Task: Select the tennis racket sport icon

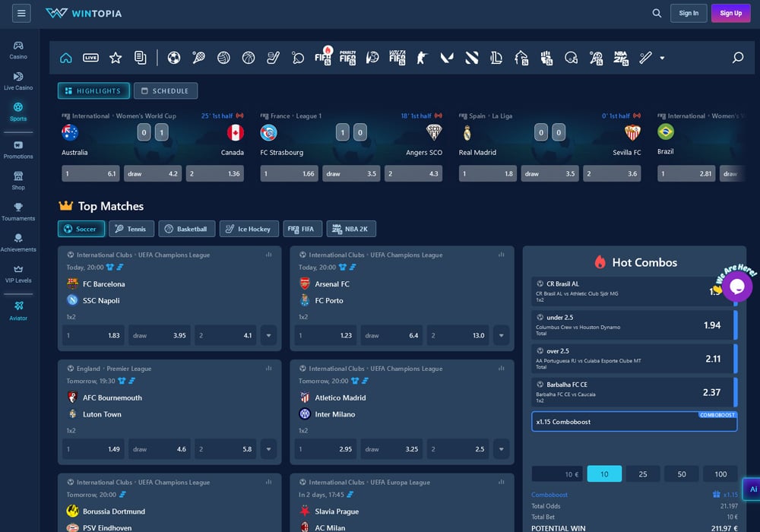Action: [x=198, y=59]
